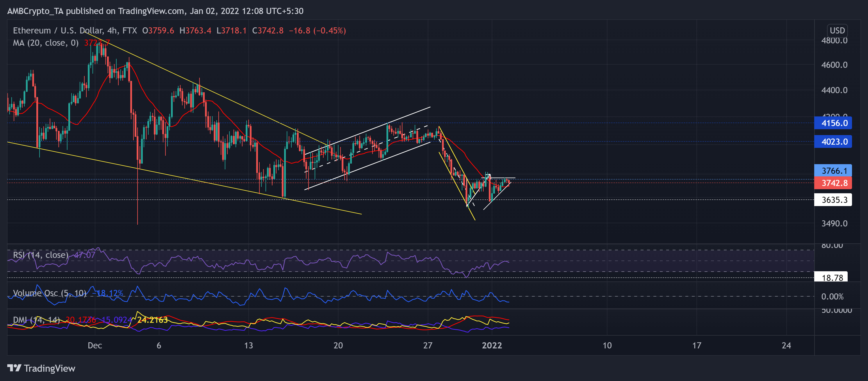Click the white 3635.3 price label
The image size is (868, 381).
coord(833,200)
